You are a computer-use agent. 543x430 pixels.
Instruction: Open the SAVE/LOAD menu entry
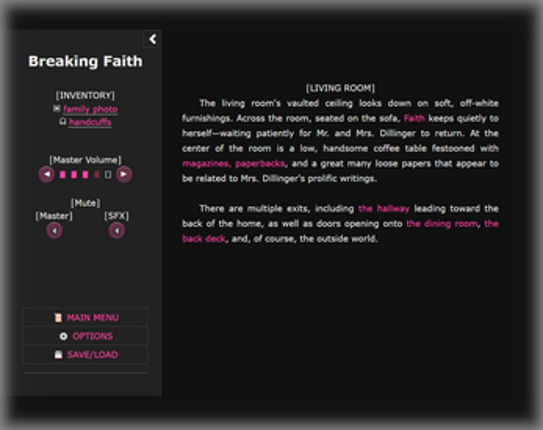[x=86, y=355]
